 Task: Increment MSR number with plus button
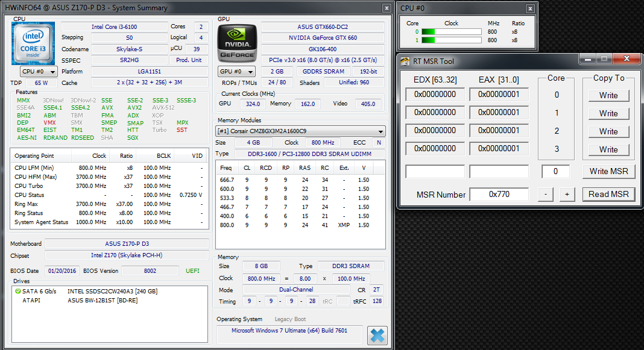567,195
